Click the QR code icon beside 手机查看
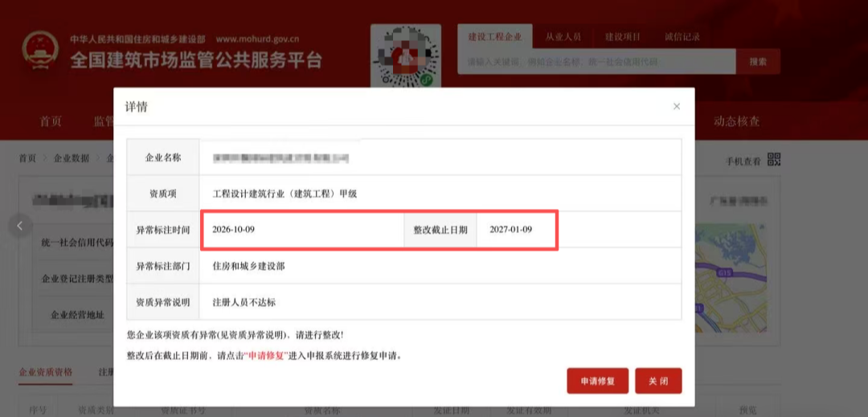Screen dimensions: 868x417 (774, 160)
